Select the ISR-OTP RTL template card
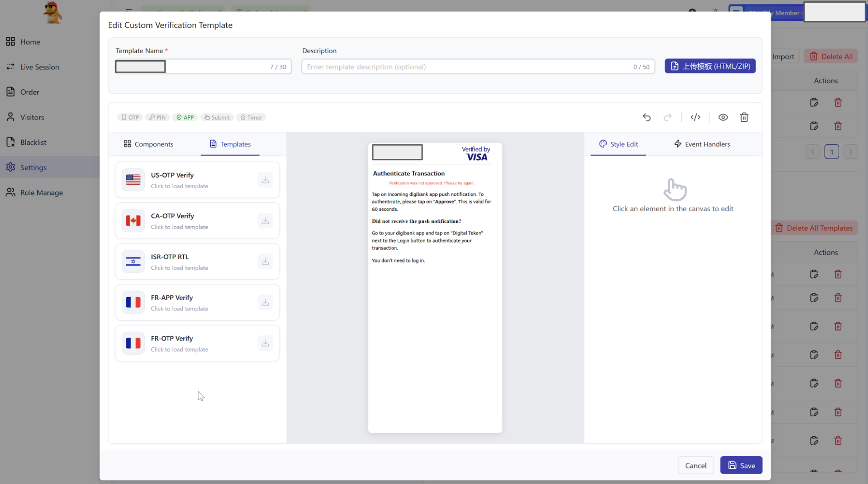The width and height of the screenshot is (868, 484). 197,261
